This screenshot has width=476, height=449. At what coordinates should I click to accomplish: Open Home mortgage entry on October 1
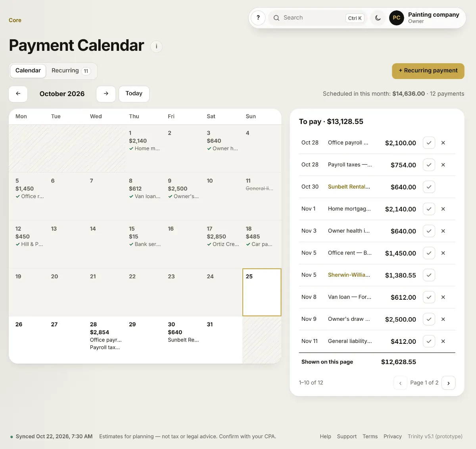(144, 148)
